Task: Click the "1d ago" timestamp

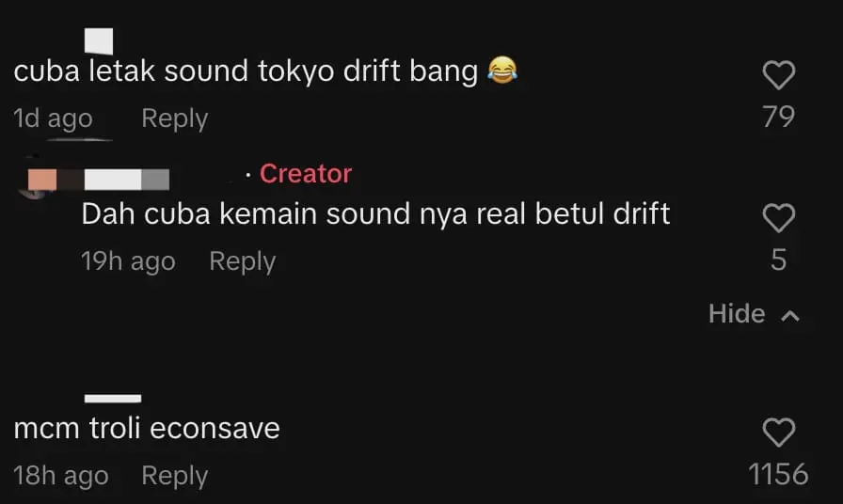Action: [x=53, y=118]
